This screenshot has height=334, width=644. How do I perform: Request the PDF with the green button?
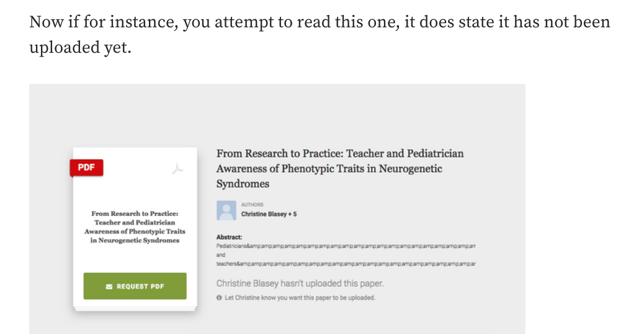click(x=135, y=286)
